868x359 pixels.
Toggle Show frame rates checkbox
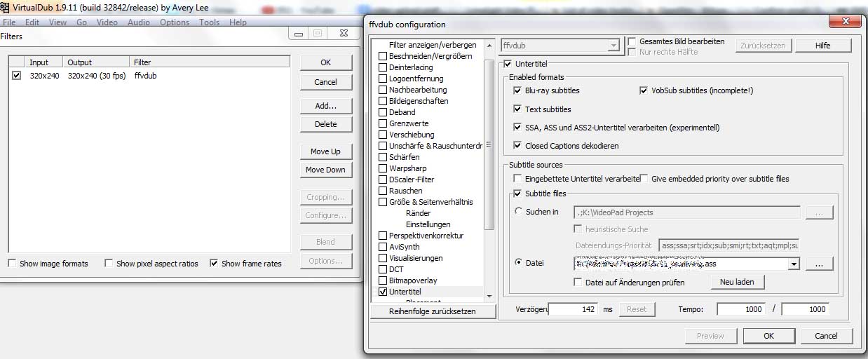214,264
